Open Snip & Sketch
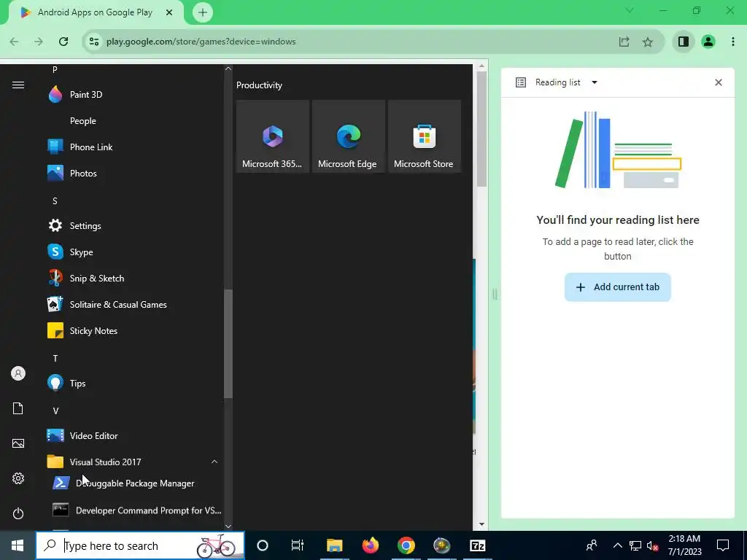Image resolution: width=747 pixels, height=560 pixels. 133,278
